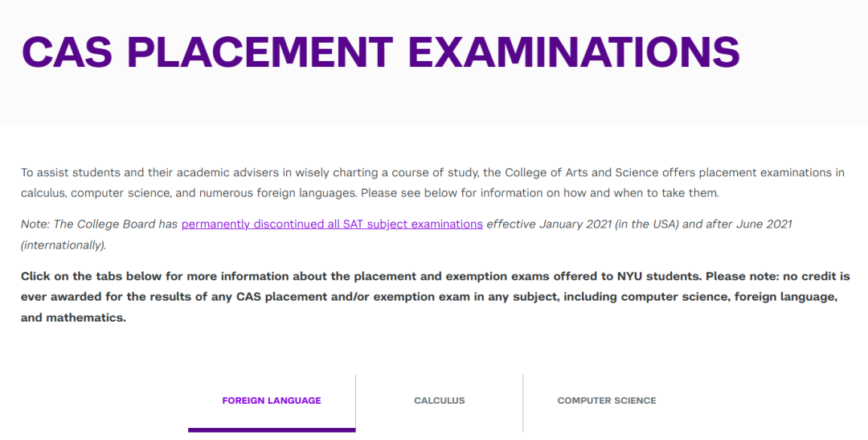
Task: Click the italic 'Note:' label
Action: (35, 224)
